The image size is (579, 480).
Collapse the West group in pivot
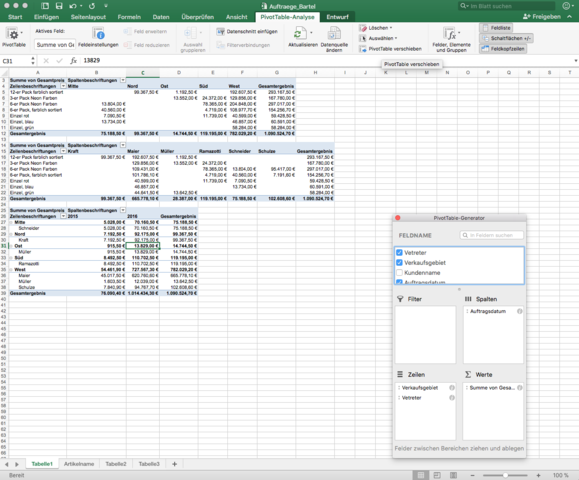click(11, 270)
